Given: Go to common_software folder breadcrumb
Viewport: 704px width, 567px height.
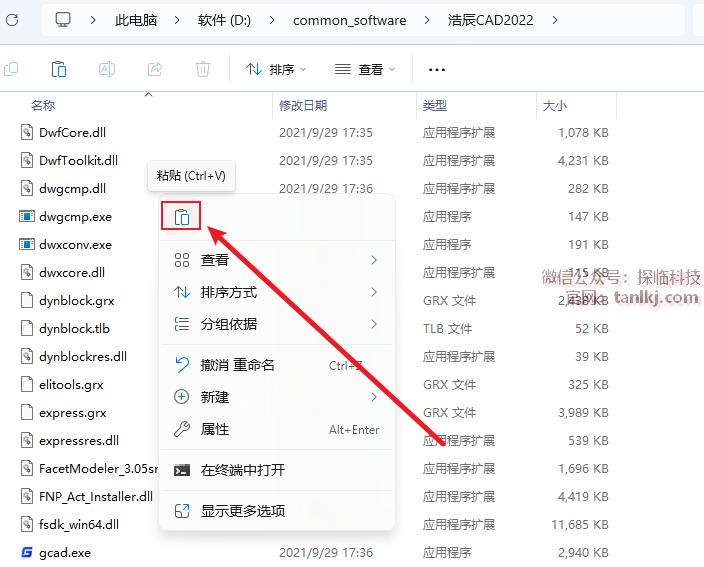Looking at the screenshot, I should pyautogui.click(x=349, y=20).
